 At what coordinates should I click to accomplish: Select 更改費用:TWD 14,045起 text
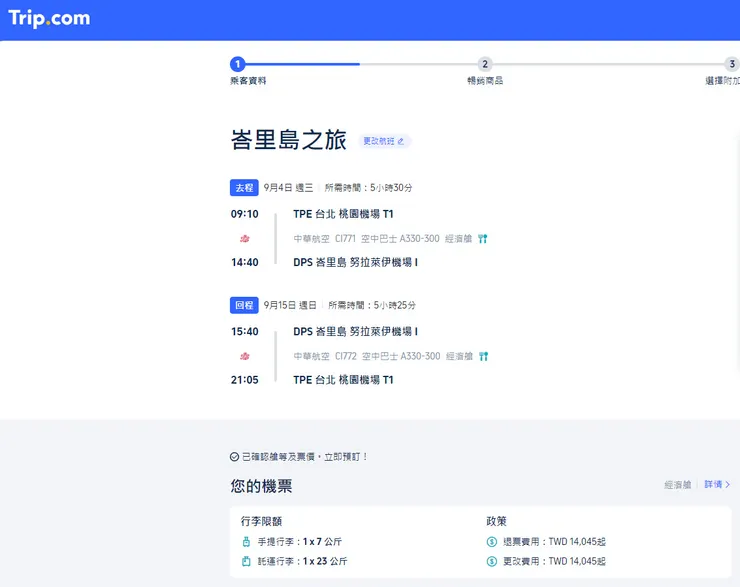tap(554, 562)
